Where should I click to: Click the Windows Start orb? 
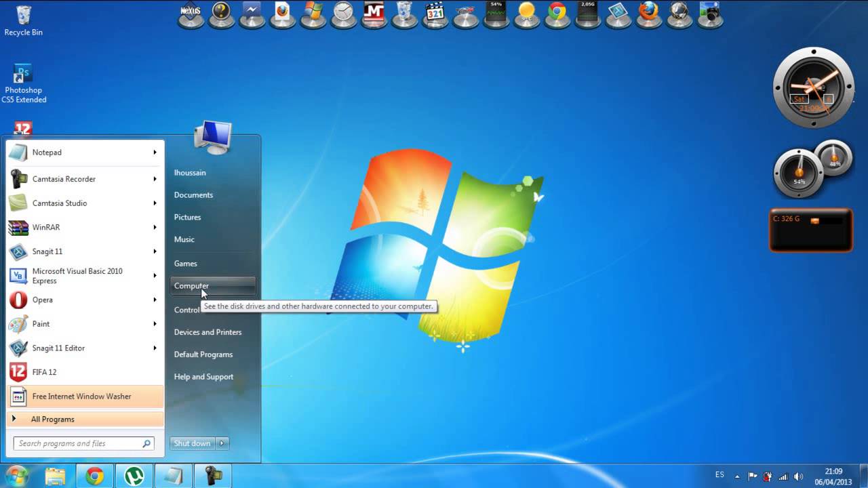point(17,476)
